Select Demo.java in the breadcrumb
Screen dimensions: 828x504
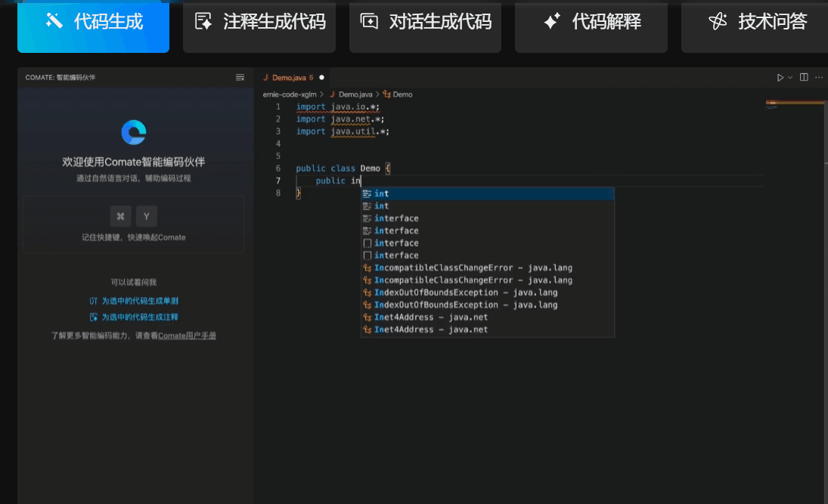click(x=355, y=94)
